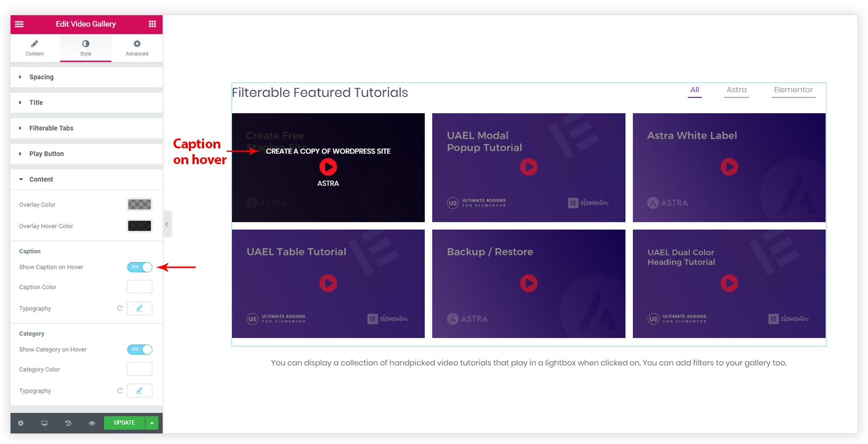The width and height of the screenshot is (868, 444).
Task: Play the UAEL Modal Popup Tutorial video
Action: pyautogui.click(x=529, y=167)
